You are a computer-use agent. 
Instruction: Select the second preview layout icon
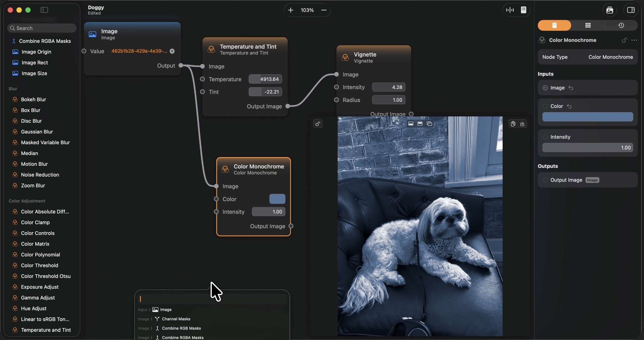pos(420,124)
